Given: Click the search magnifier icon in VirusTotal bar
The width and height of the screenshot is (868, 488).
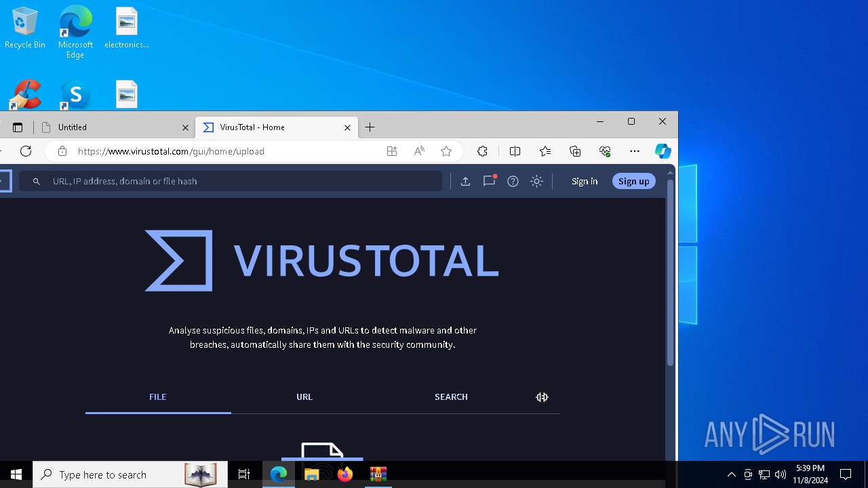Looking at the screenshot, I should click(x=37, y=182).
